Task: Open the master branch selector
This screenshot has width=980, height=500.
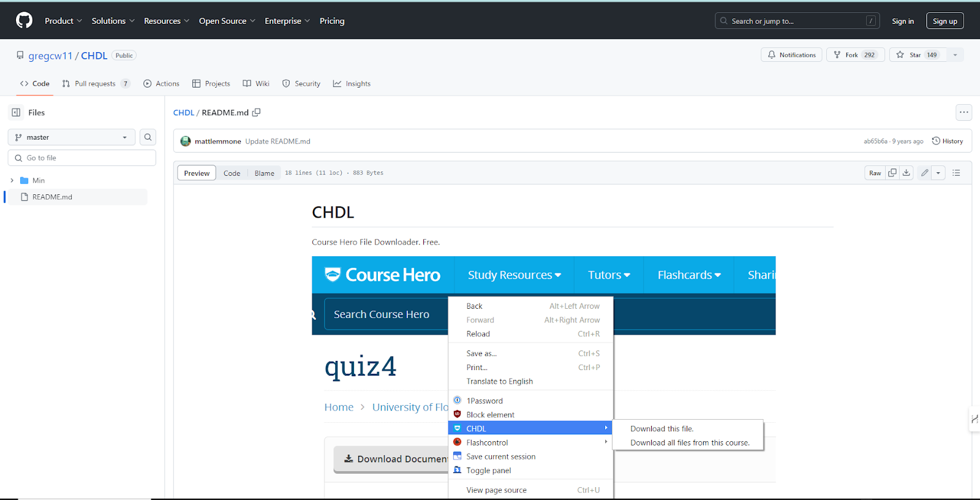Action: click(71, 137)
